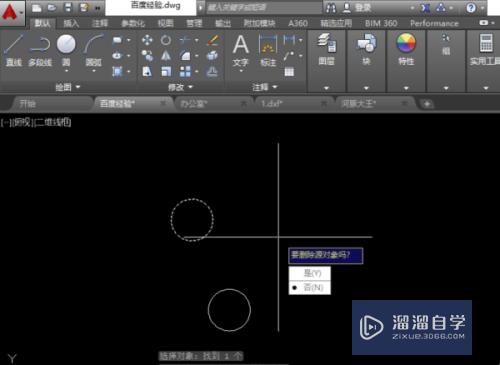Activate the Rotate modify tool
The width and height of the screenshot is (500, 365).
166,40
